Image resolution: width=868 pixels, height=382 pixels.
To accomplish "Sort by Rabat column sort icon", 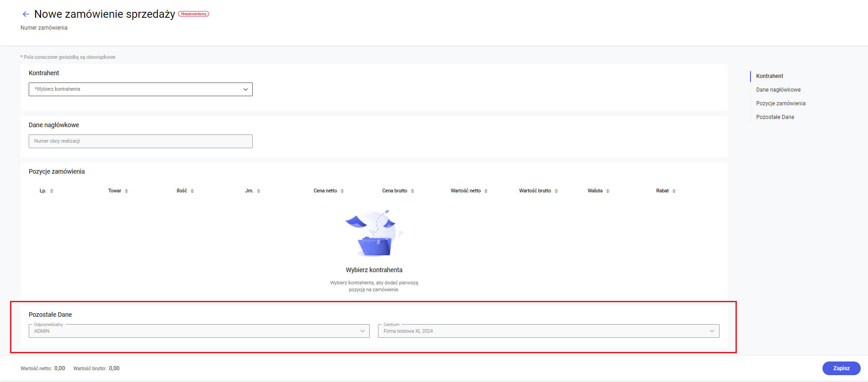I will [x=674, y=191].
